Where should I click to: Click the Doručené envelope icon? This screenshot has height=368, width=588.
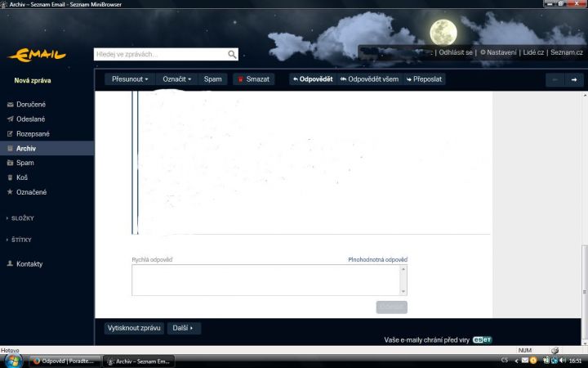click(10, 105)
